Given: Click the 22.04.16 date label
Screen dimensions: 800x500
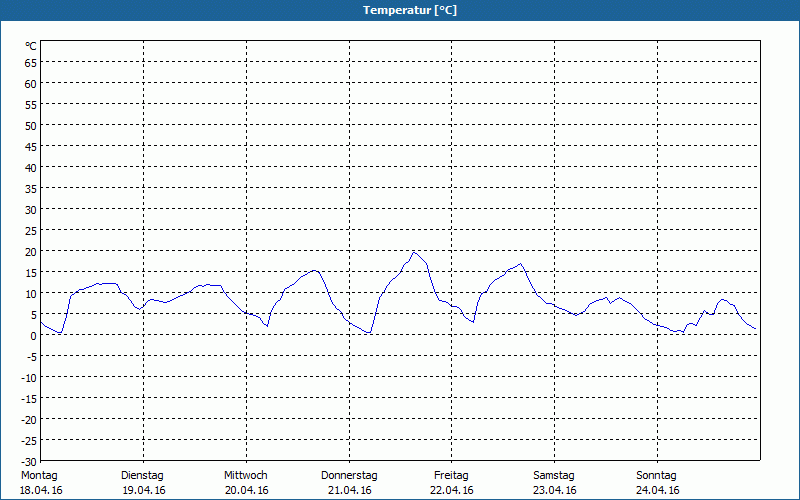Looking at the screenshot, I should [452, 491].
